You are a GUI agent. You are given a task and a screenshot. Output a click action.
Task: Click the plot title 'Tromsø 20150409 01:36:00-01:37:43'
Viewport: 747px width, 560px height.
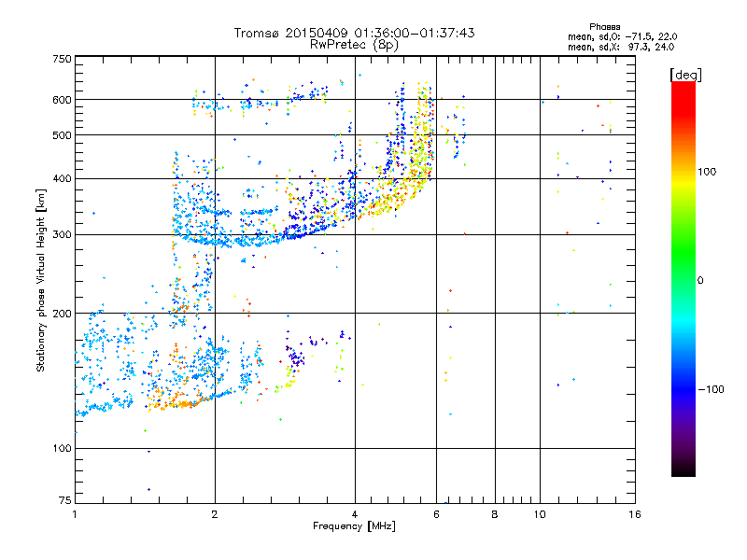[354, 33]
